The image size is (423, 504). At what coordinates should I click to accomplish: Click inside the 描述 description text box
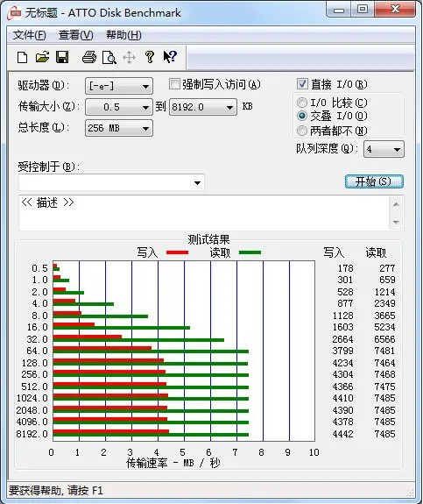click(x=204, y=212)
